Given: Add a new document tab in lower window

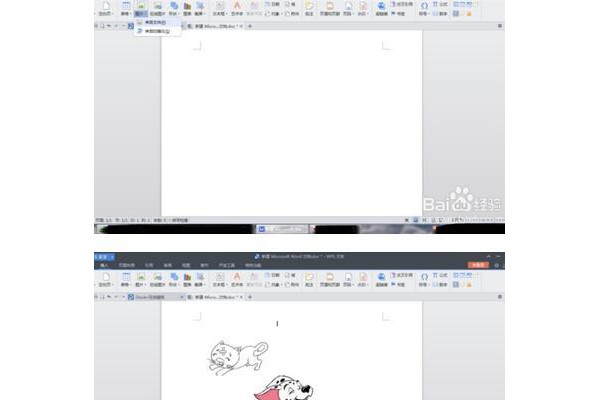Looking at the screenshot, I should pyautogui.click(x=250, y=297).
